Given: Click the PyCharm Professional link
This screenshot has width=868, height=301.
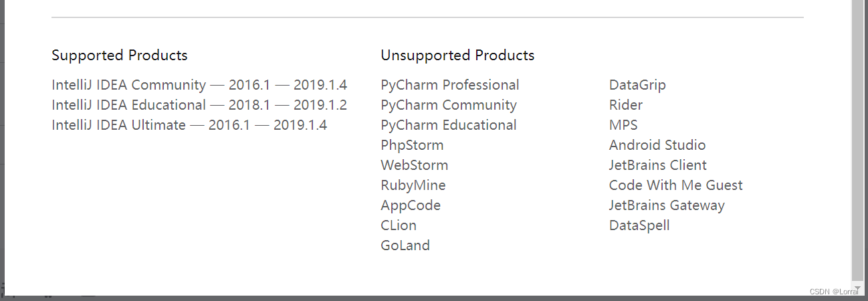Looking at the screenshot, I should (449, 85).
